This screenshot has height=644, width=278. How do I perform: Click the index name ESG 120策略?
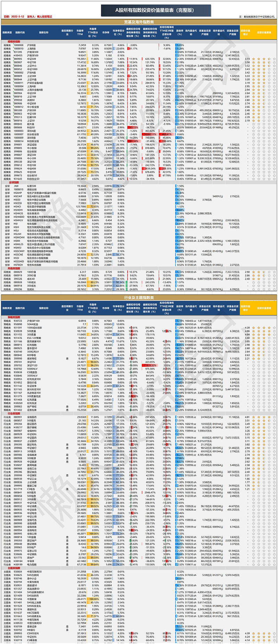(34, 338)
